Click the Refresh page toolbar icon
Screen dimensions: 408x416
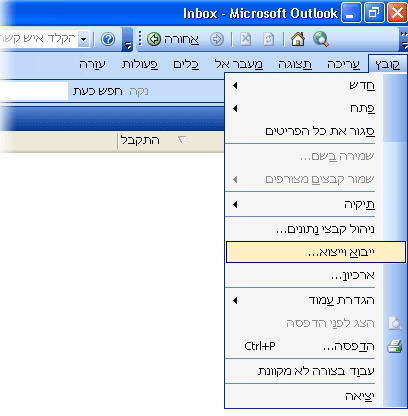click(269, 39)
